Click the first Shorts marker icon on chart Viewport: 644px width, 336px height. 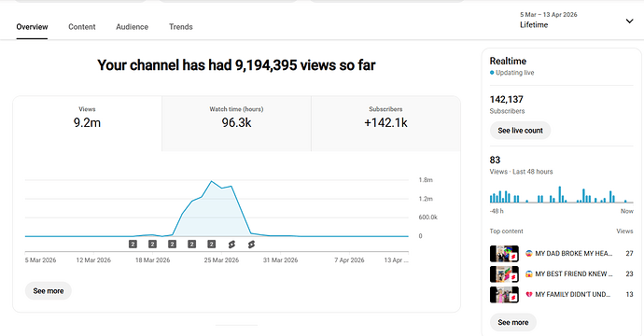point(231,245)
